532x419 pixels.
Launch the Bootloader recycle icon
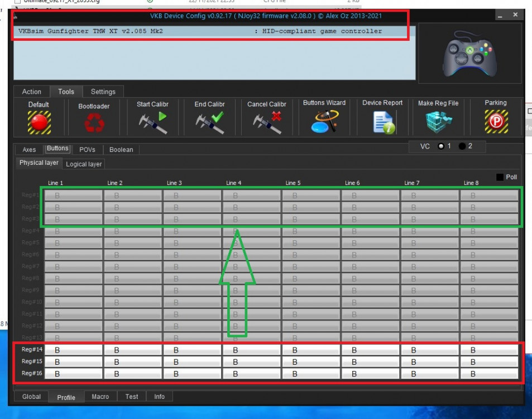(94, 123)
